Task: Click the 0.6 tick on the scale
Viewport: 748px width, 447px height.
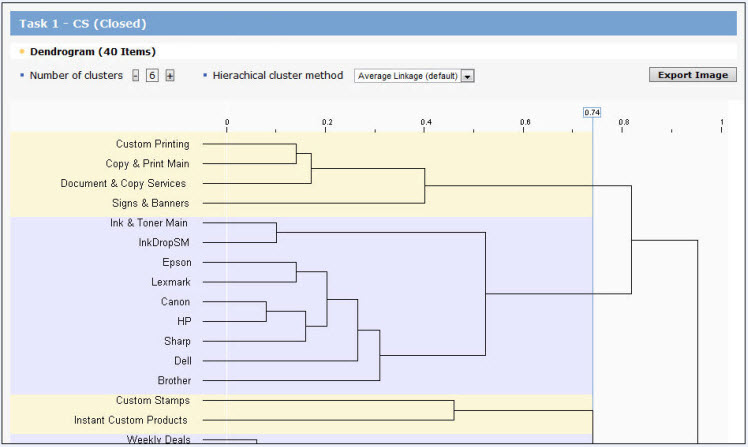Action: point(525,123)
